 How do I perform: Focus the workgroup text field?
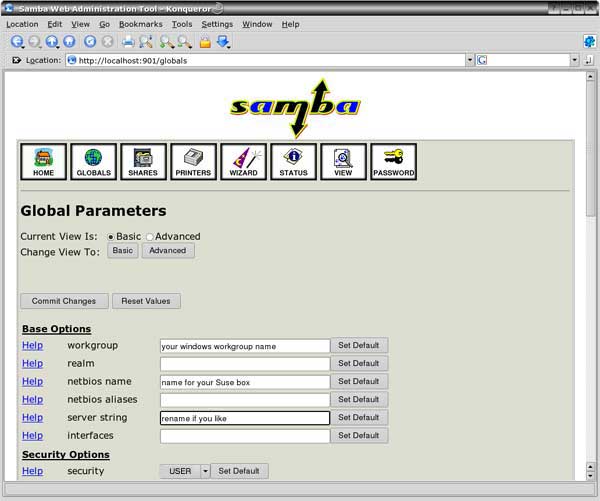(245, 346)
